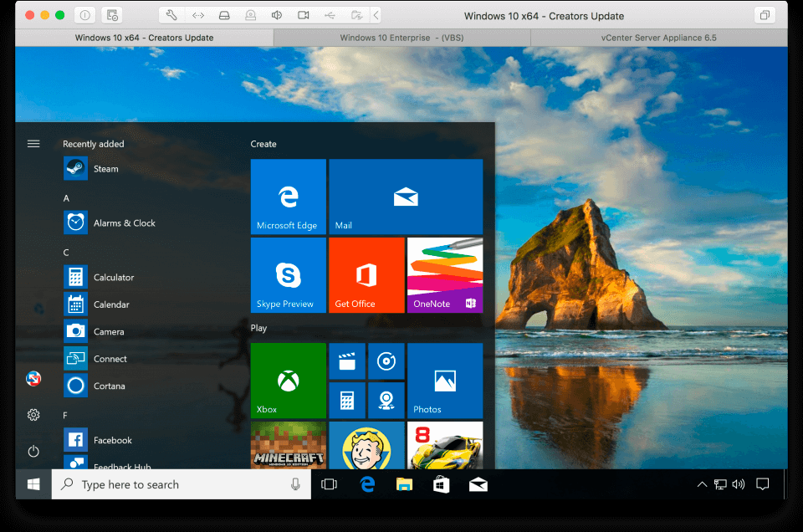The width and height of the screenshot is (803, 532).
Task: Open Task View in the taskbar
Action: (329, 484)
